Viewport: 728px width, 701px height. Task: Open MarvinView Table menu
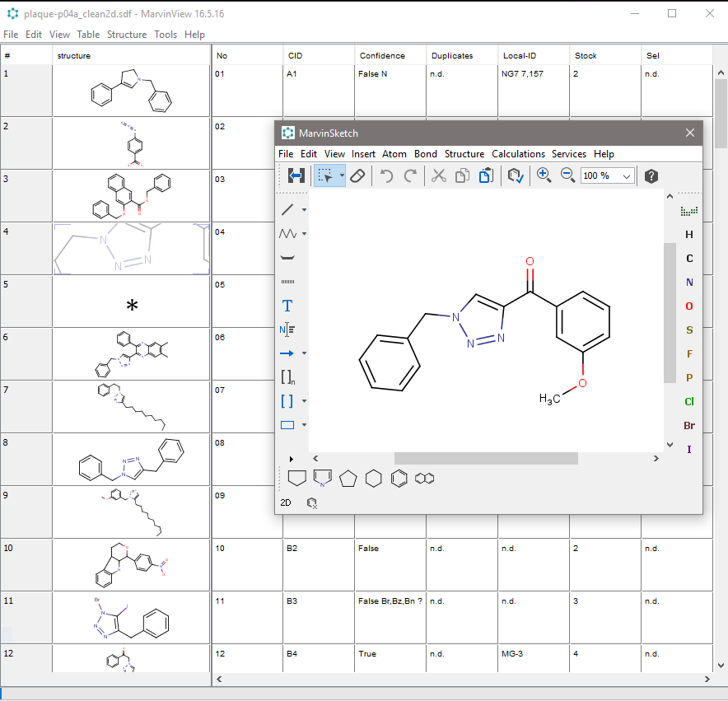(x=88, y=35)
